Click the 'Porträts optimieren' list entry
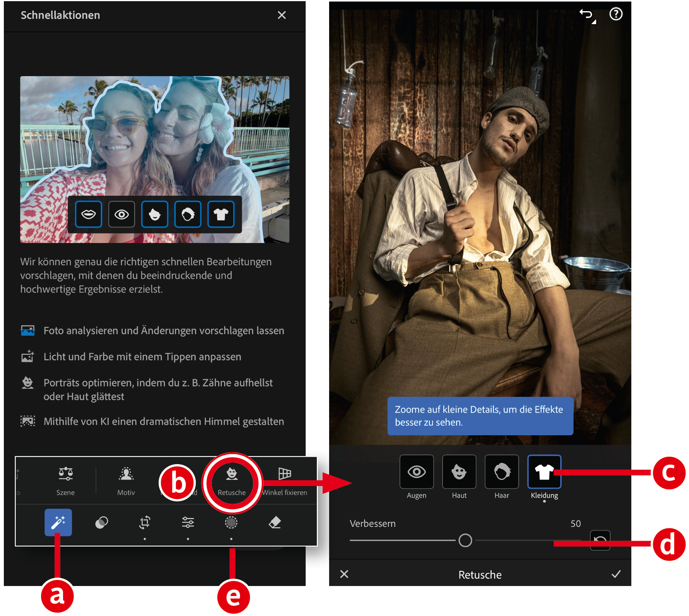689x616 pixels. pyautogui.click(x=158, y=390)
